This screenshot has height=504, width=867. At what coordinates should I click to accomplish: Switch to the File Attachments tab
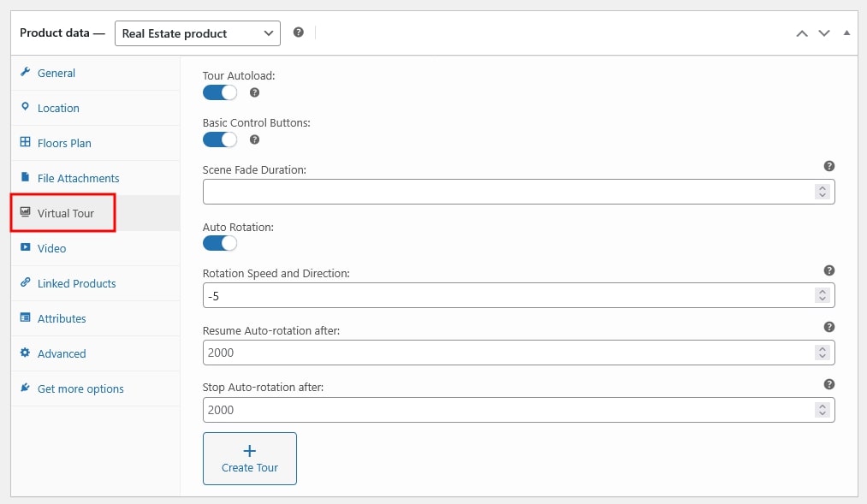coord(78,178)
